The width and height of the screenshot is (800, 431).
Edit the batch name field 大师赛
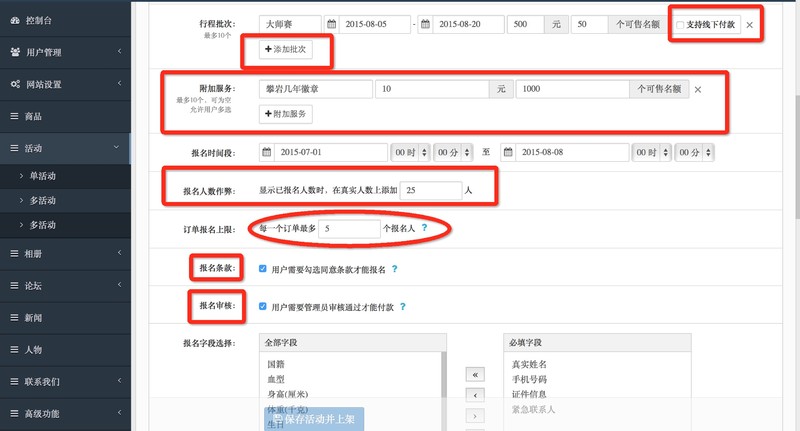click(x=290, y=24)
